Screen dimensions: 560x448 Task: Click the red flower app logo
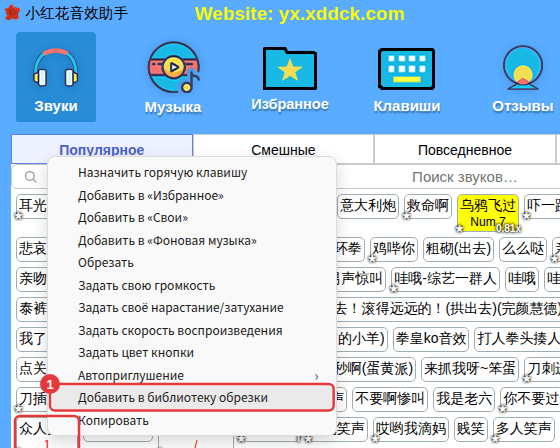pos(12,13)
